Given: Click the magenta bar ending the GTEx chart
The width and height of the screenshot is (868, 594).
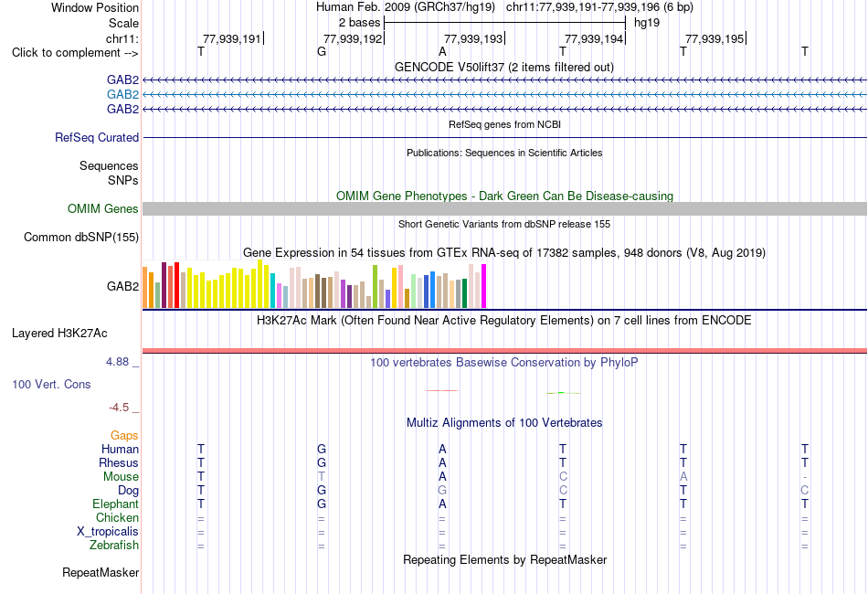Looking at the screenshot, I should (484, 286).
